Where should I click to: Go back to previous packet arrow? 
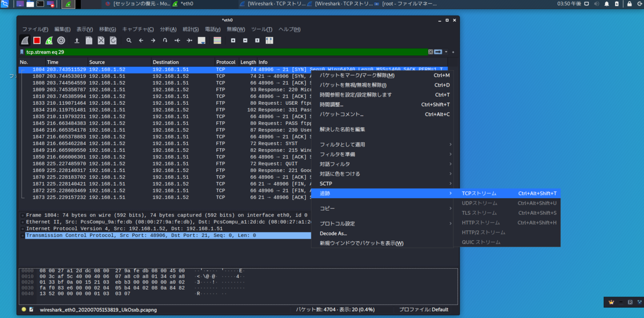pos(141,40)
